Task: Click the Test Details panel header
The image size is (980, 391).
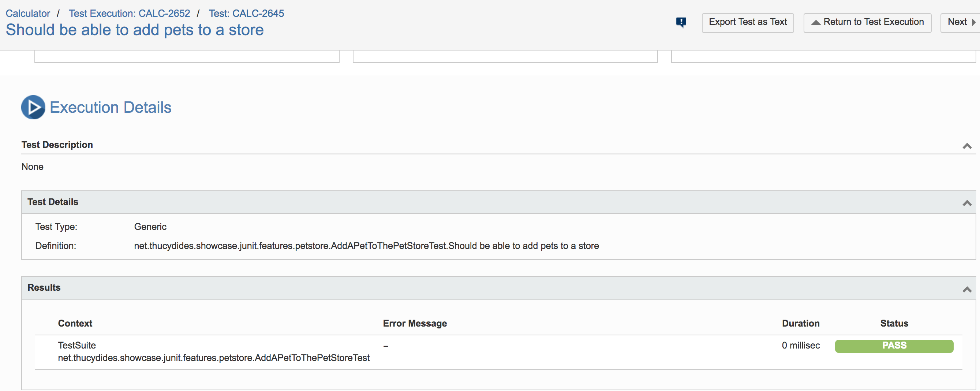Action: 498,202
